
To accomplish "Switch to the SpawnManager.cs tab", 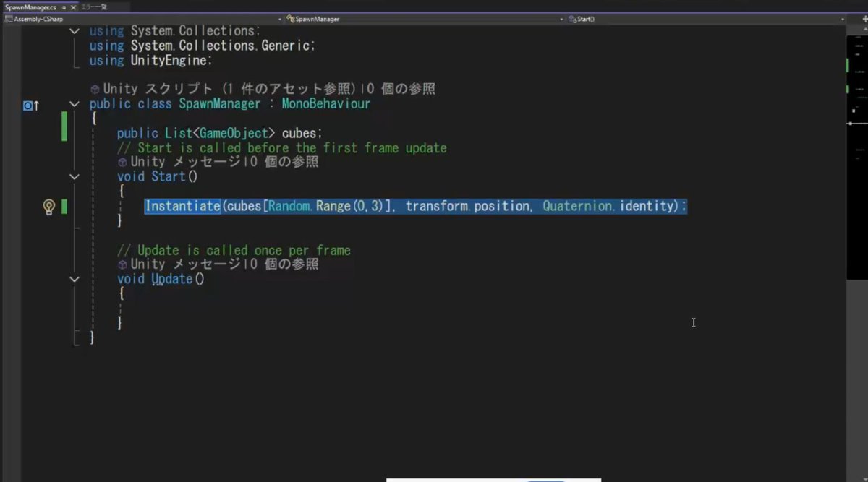I will 30,7.
